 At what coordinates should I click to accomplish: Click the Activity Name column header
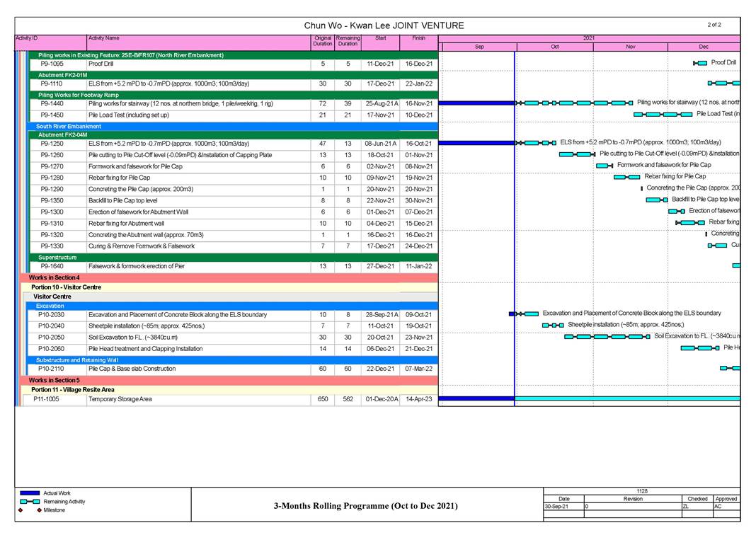(x=199, y=42)
